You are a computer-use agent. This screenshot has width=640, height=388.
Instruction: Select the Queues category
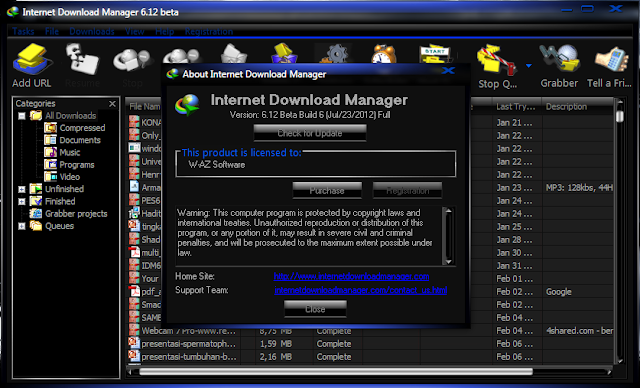pos(59,226)
